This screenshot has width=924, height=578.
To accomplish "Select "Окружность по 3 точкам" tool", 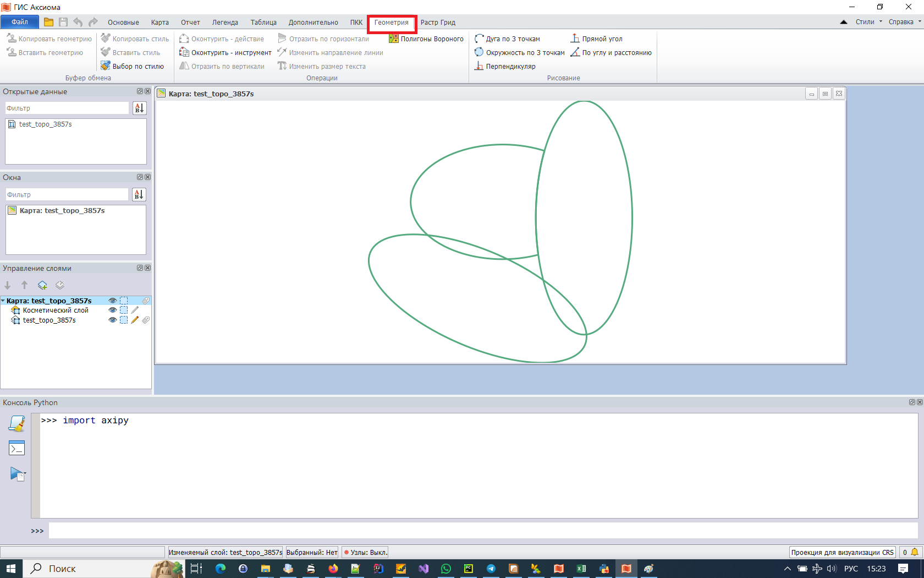I will coord(520,52).
